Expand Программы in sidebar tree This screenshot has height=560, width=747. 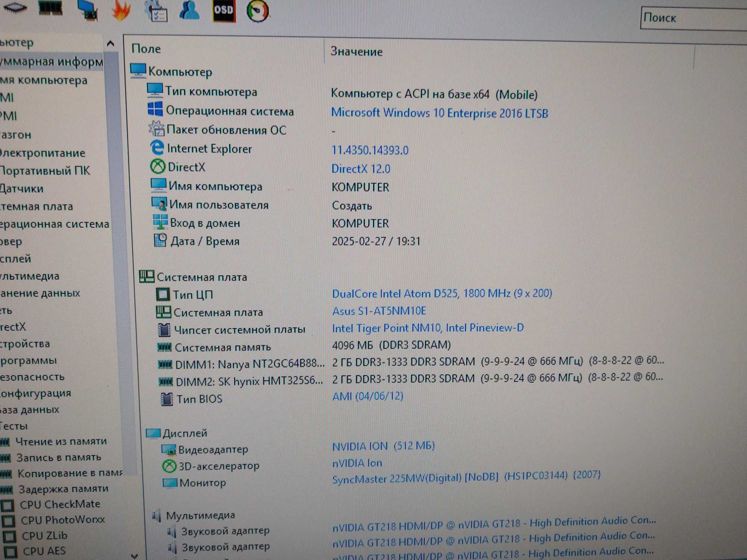(28, 361)
